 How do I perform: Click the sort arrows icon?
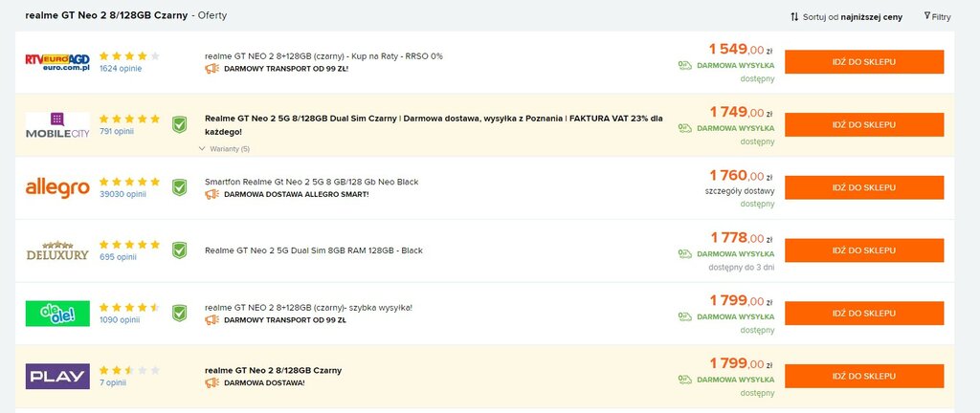[794, 17]
